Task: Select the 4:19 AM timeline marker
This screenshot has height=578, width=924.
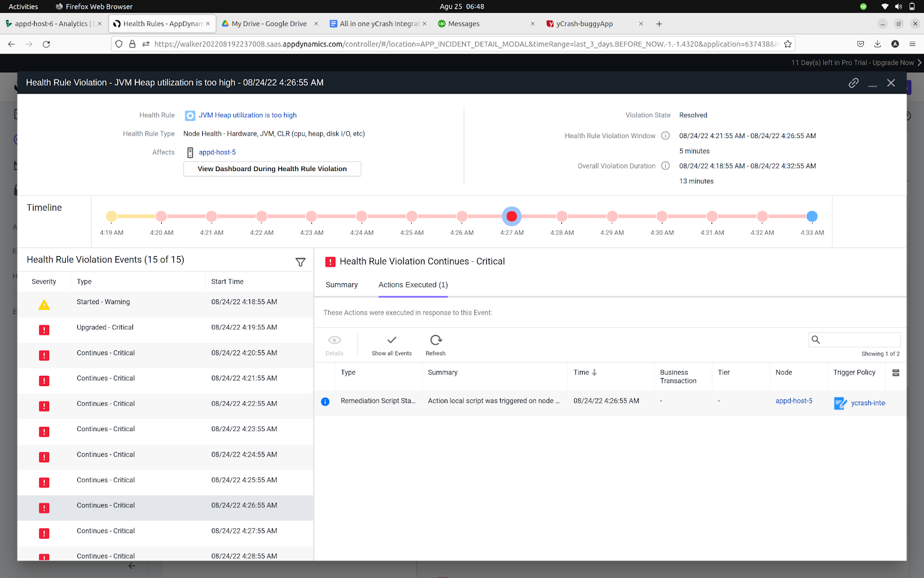Action: 111,216
